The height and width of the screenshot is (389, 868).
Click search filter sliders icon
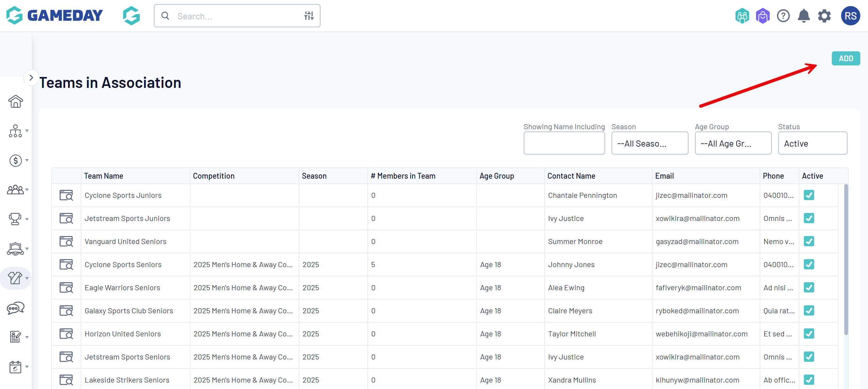click(309, 16)
